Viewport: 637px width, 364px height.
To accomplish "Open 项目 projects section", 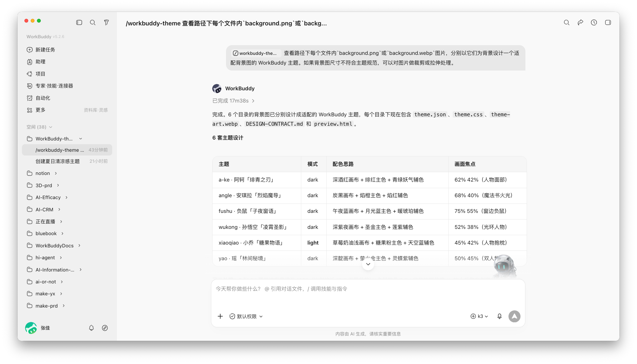I will 67,74.
